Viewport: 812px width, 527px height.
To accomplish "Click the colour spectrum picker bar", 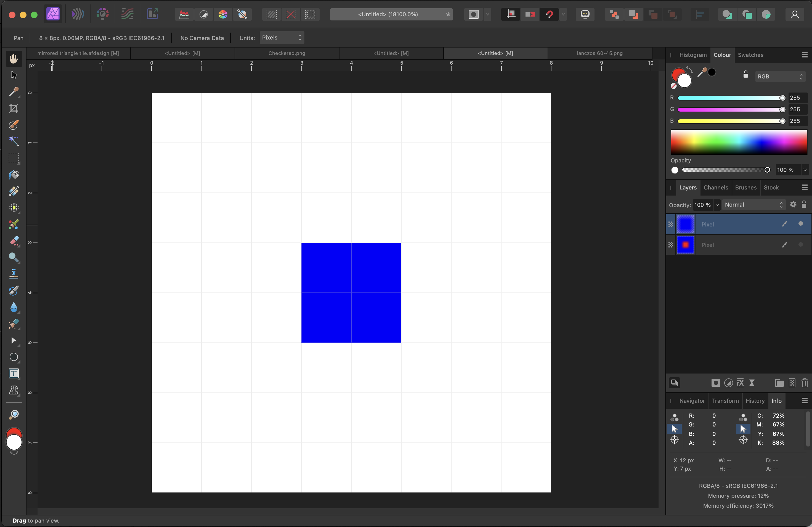I will point(739,142).
